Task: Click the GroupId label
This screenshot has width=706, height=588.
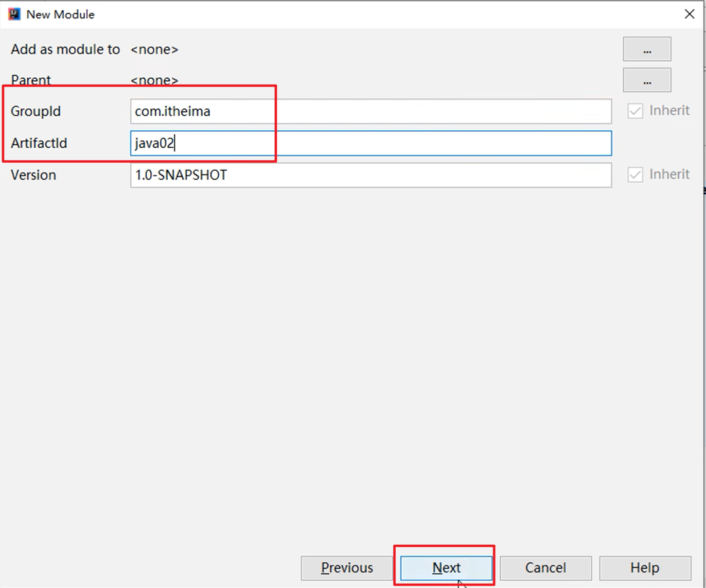Action: click(x=35, y=111)
